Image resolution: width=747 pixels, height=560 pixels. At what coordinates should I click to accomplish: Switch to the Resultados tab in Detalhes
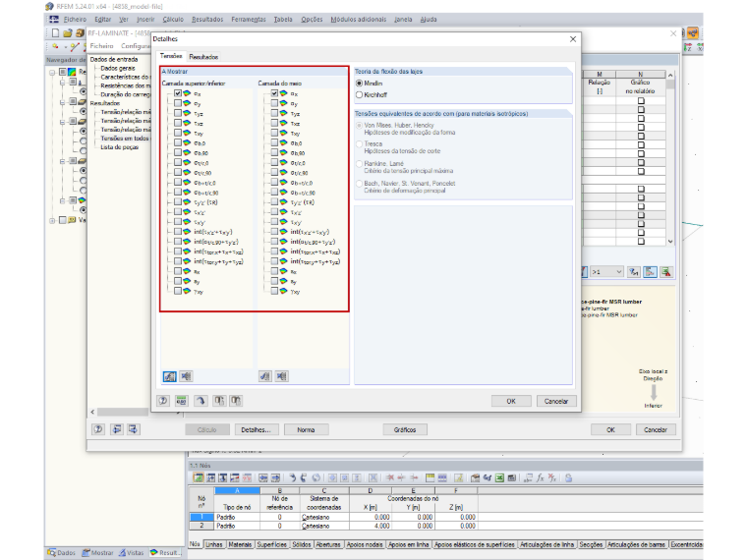click(x=203, y=57)
